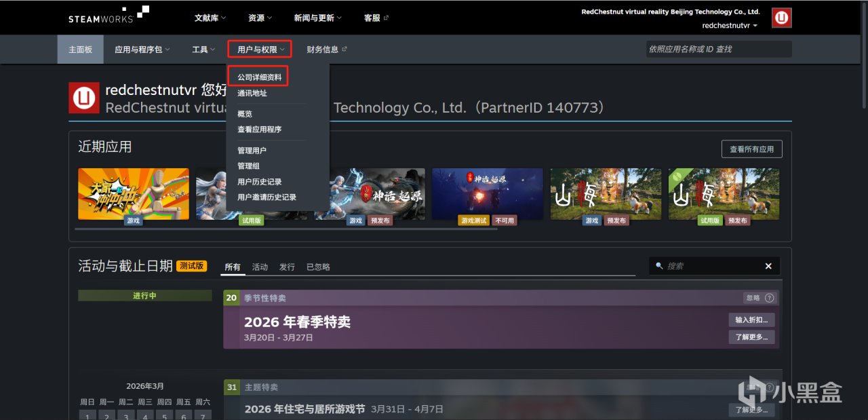
Task: Focus the 依照应用名称或 ID 查找 search field
Action: pyautogui.click(x=719, y=49)
